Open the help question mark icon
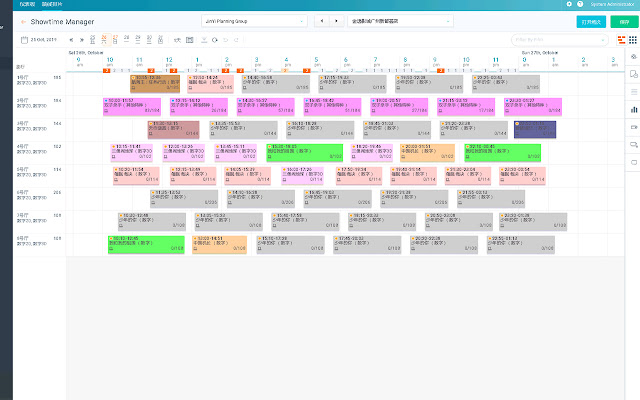Screen dimensions: 640x400 click(x=581, y=4)
